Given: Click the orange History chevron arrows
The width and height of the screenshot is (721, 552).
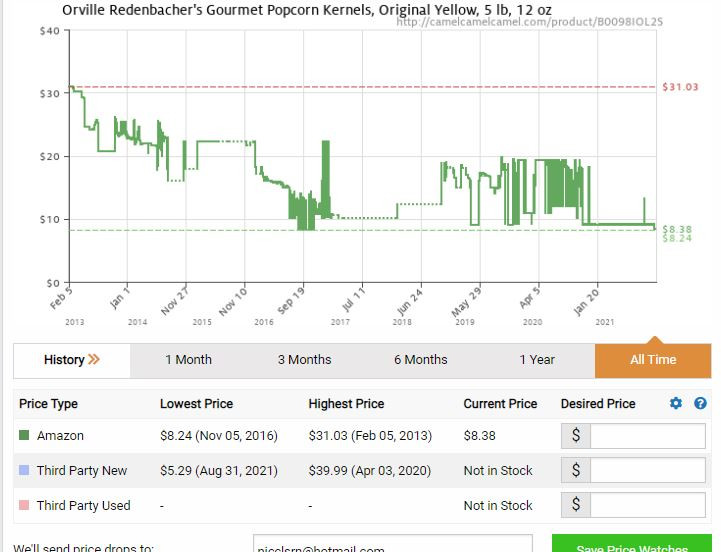Looking at the screenshot, I should click(x=94, y=359).
